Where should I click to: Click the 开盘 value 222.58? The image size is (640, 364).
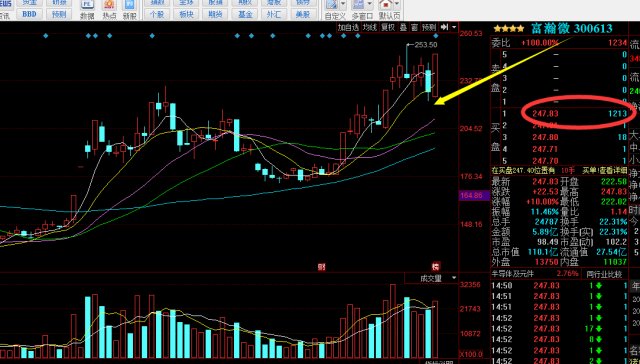614,181
